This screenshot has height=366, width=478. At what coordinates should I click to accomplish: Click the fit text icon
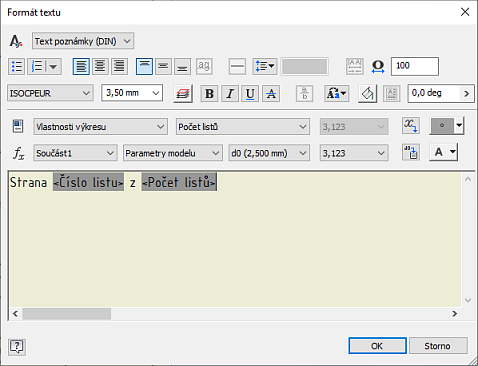[355, 66]
